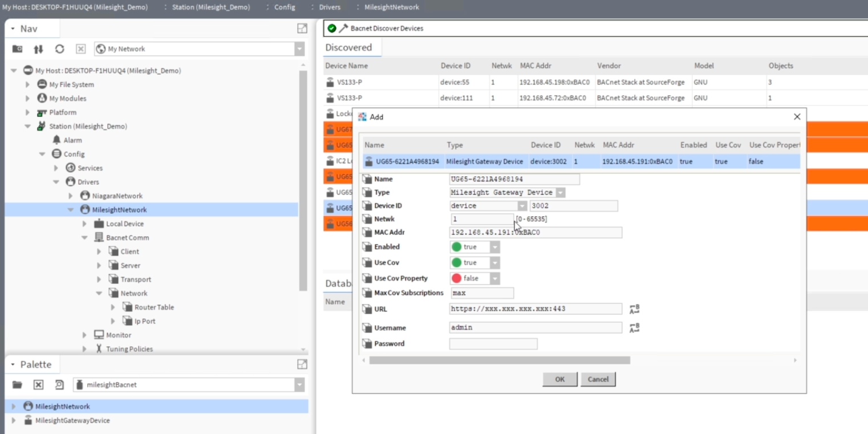Close the current palette with X icon
The image size is (868, 434).
point(38,384)
